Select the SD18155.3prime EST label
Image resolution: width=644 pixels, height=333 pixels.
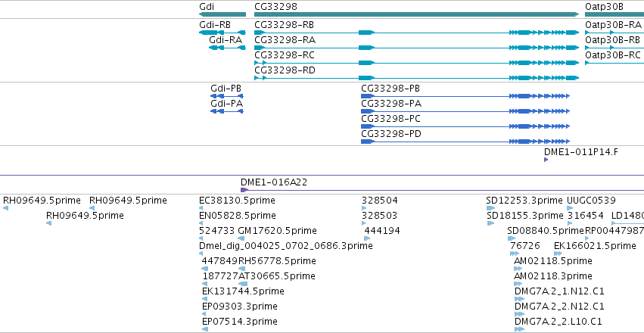[525, 216]
